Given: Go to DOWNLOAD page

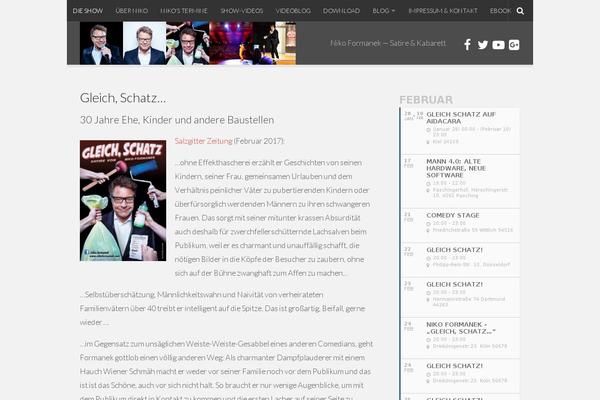Looking at the screenshot, I should click(x=341, y=11).
